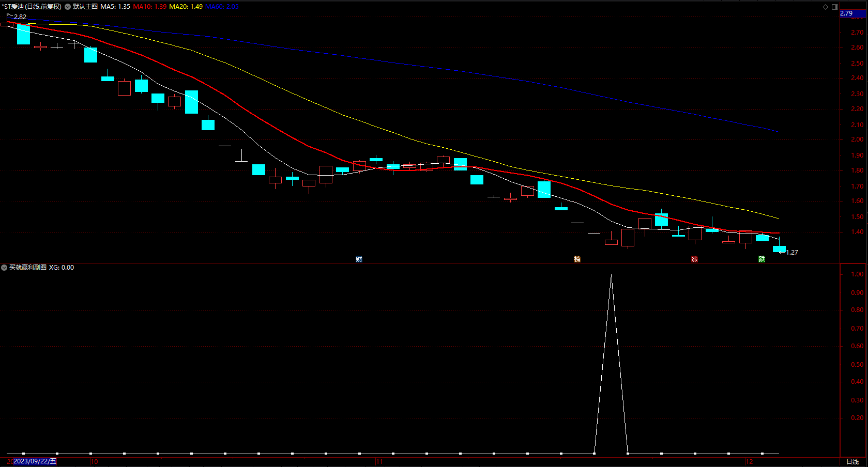The image size is (868, 467).
Task: Click the 买就赢利副图 sub-chart label
Action: (28, 268)
